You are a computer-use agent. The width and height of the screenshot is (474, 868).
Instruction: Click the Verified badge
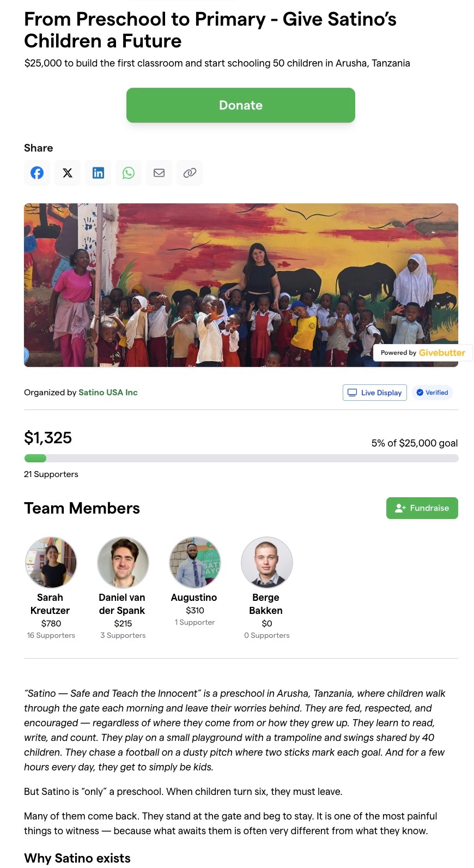(x=432, y=393)
